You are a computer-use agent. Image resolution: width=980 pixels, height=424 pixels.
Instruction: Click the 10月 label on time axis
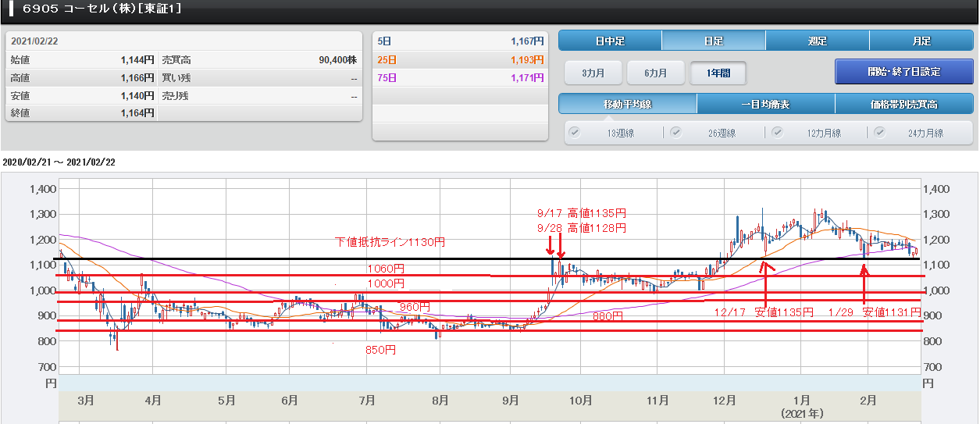coord(580,401)
